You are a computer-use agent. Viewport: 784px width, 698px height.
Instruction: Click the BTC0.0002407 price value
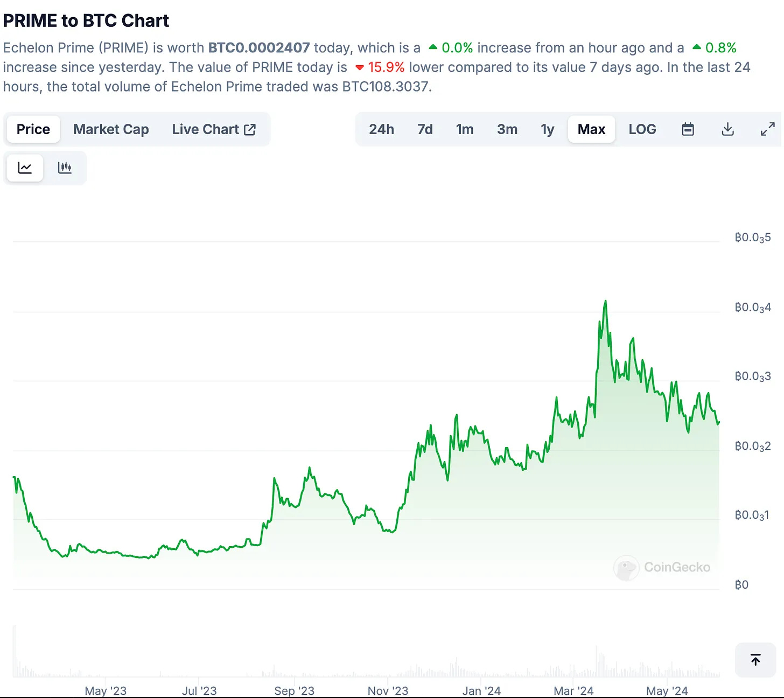point(259,48)
